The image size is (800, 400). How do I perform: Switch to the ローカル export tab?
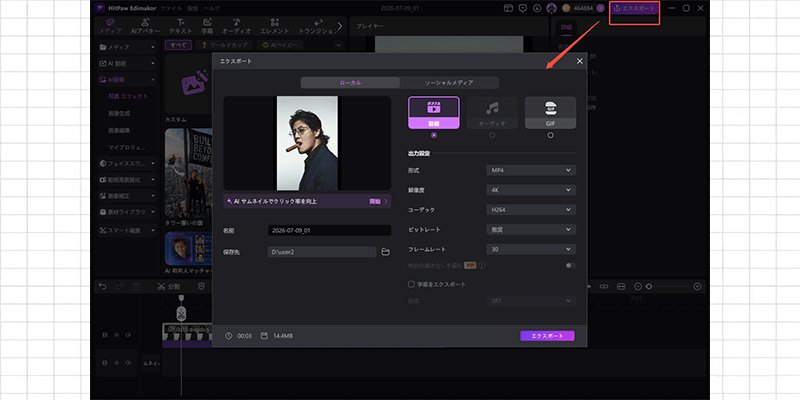[351, 83]
